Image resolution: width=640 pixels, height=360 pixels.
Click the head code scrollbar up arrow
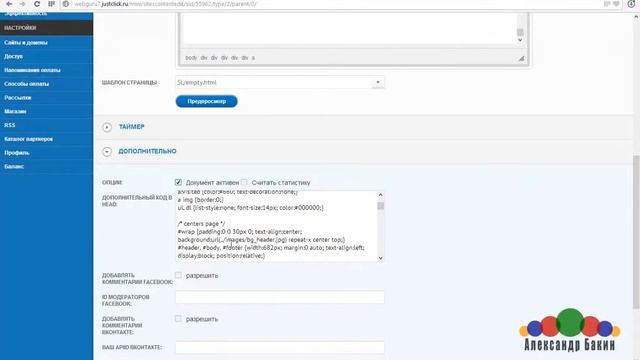point(380,195)
